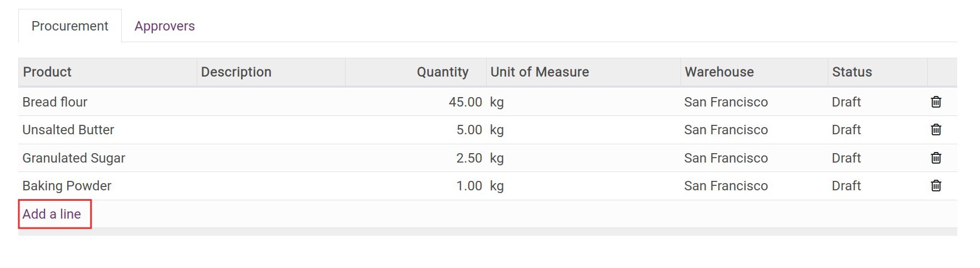Sort by Quantity column header

[442, 72]
